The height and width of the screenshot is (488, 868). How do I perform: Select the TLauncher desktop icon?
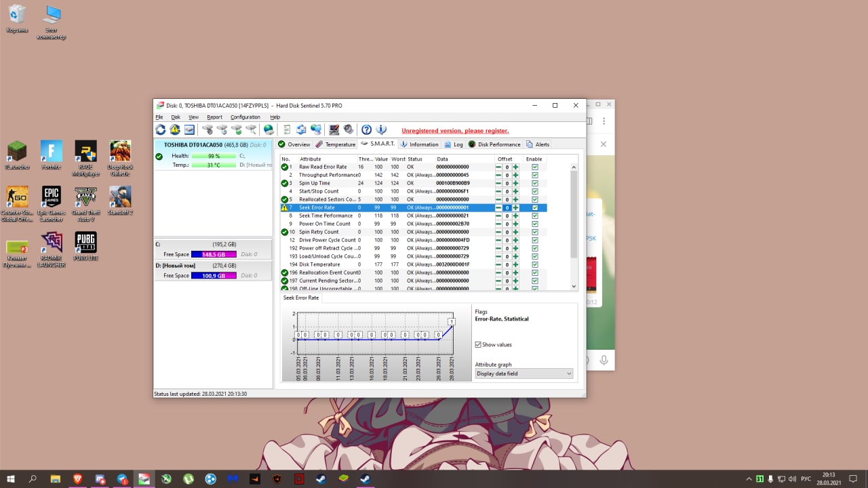17,155
